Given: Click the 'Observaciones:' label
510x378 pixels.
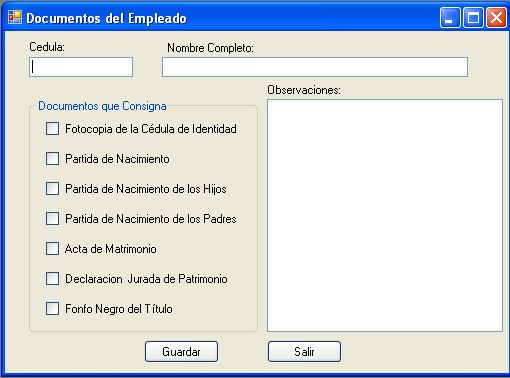Looking at the screenshot, I should (304, 90).
